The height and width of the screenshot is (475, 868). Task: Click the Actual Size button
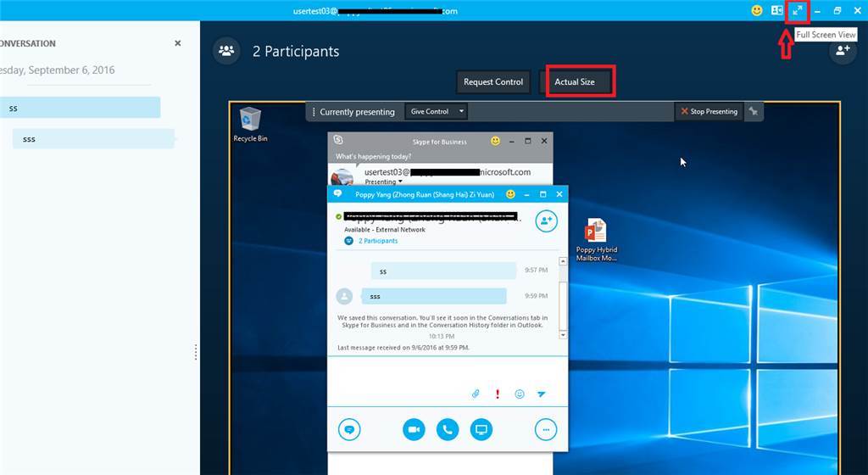pos(575,81)
